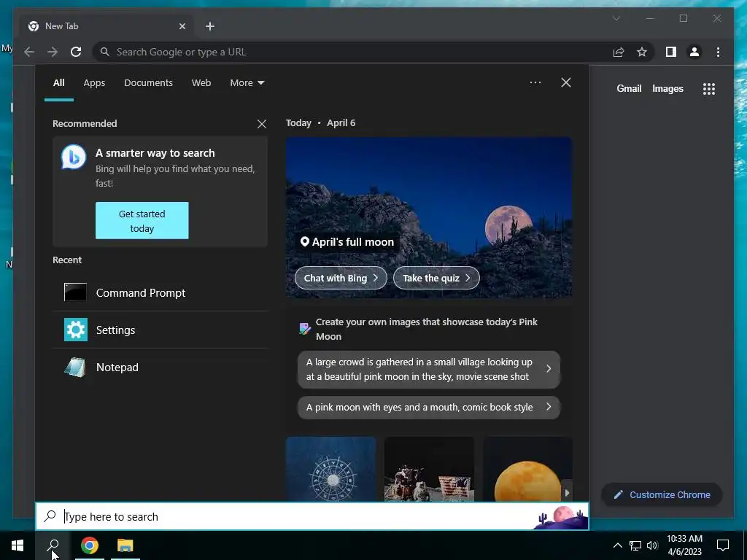This screenshot has width=747, height=560.
Task: Switch to the Web search tab
Action: [x=201, y=83]
